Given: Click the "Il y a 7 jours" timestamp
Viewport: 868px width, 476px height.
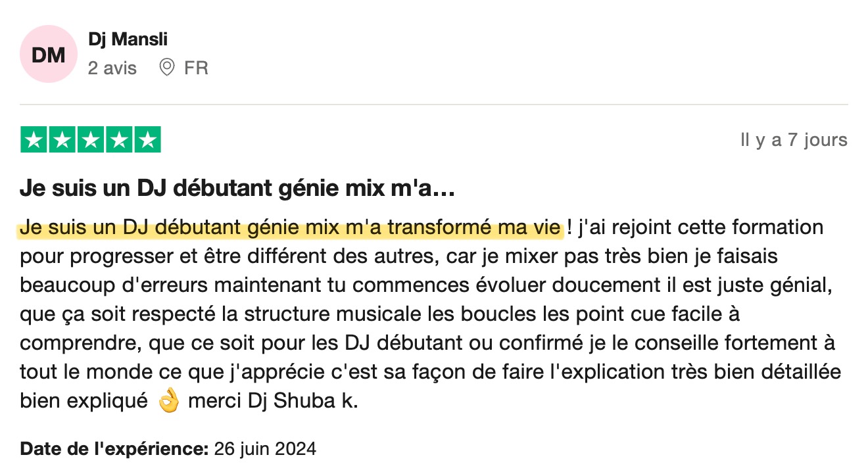Looking at the screenshot, I should point(794,140).
